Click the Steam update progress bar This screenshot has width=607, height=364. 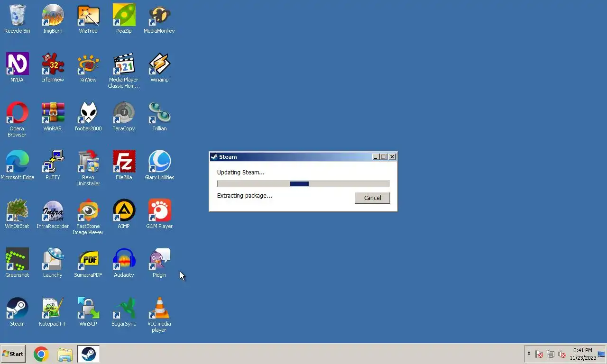pyautogui.click(x=303, y=184)
